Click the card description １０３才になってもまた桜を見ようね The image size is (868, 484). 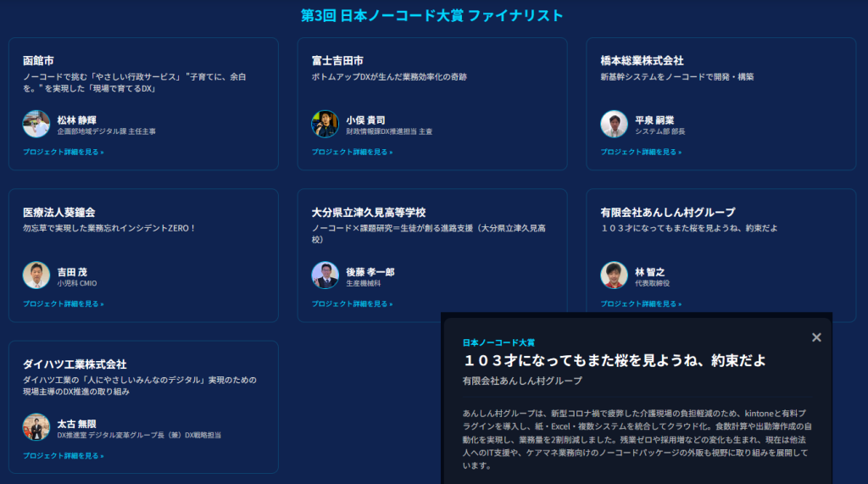click(689, 228)
